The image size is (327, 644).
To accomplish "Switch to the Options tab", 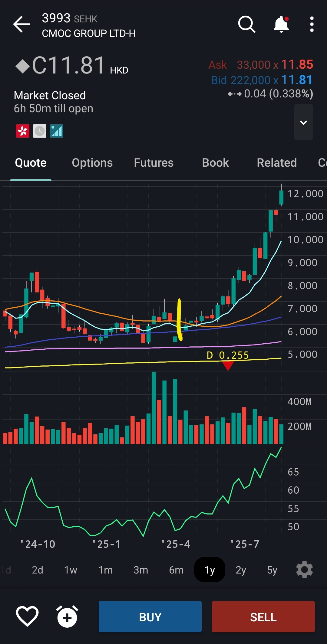I will pos(92,163).
